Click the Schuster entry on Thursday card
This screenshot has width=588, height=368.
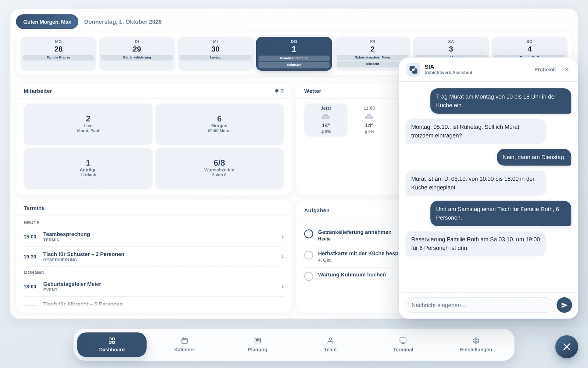point(294,65)
